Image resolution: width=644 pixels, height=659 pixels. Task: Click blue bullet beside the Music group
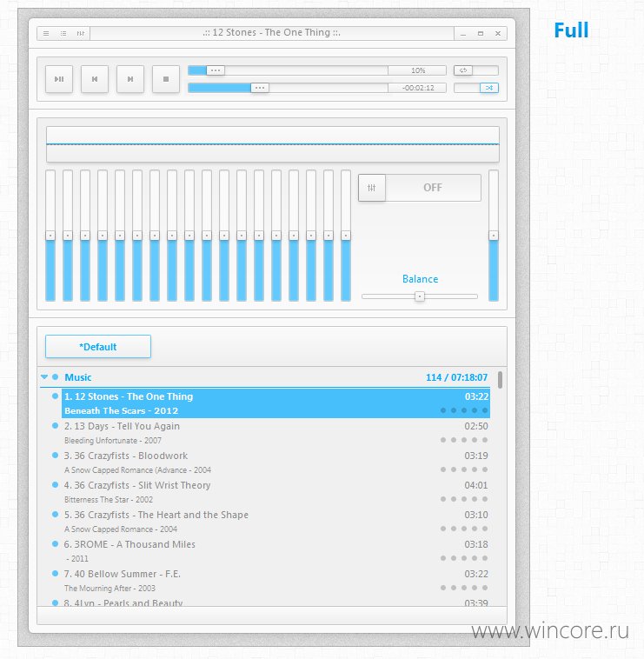tap(55, 377)
